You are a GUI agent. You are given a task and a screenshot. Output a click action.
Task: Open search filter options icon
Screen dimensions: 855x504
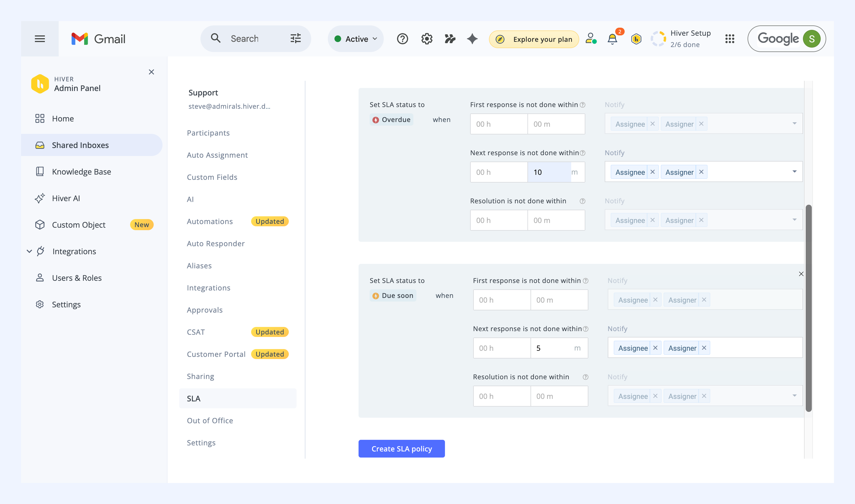click(x=295, y=38)
